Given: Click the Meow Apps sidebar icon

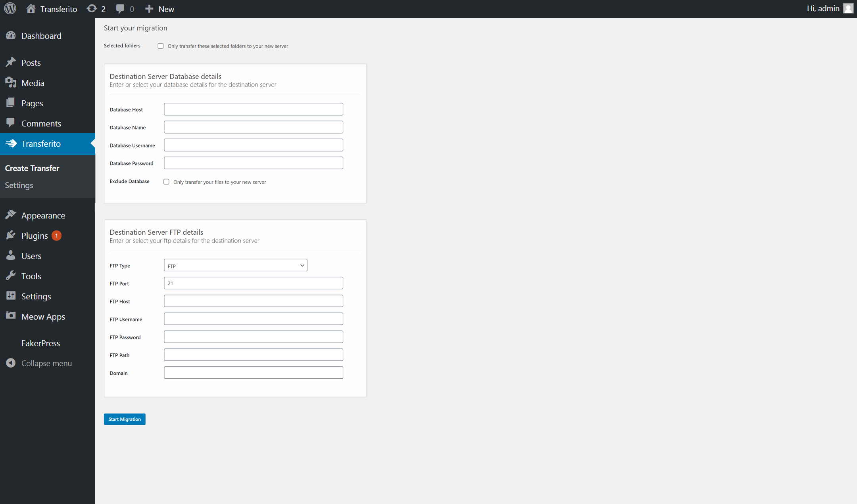Looking at the screenshot, I should (11, 316).
